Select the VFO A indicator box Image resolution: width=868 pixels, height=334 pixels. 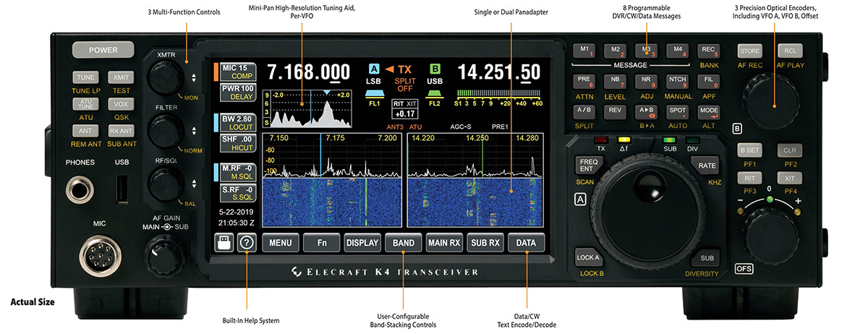click(x=374, y=69)
